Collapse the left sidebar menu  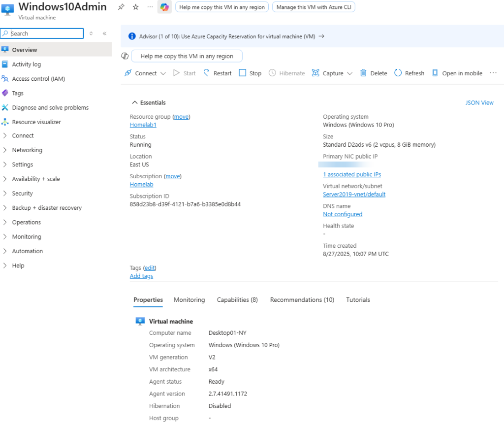104,33
